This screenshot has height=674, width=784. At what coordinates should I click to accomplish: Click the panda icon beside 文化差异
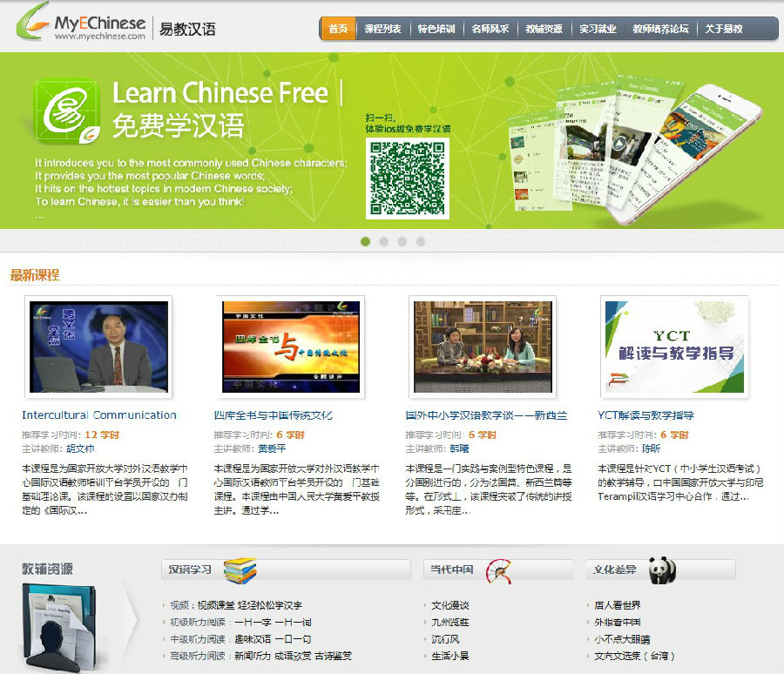point(661,570)
